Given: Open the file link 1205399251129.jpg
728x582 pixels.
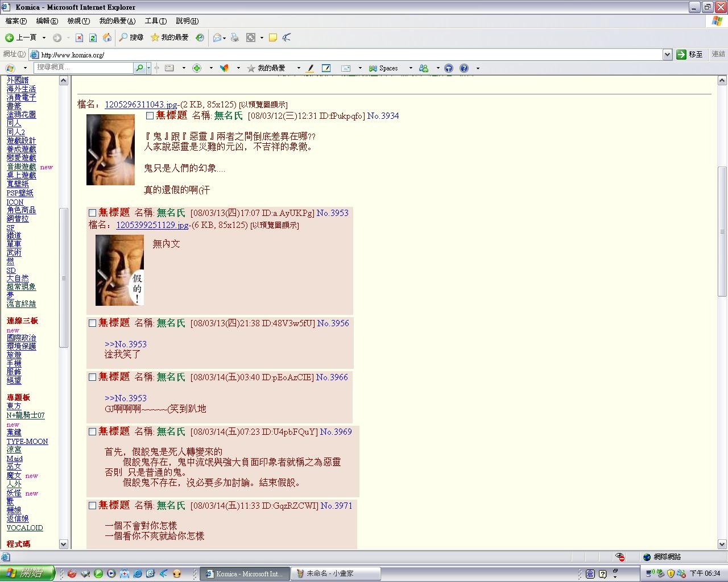Looking at the screenshot, I should point(152,225).
